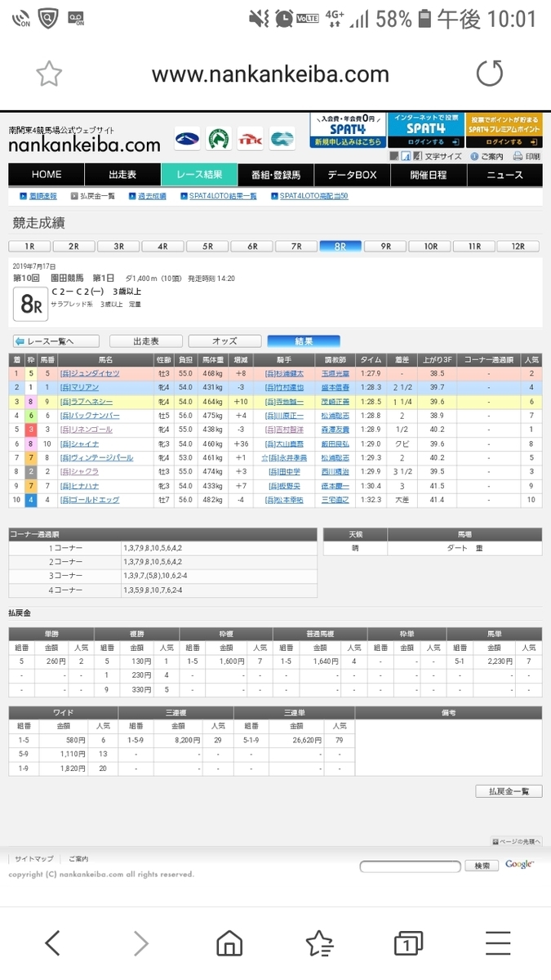Open horse シャクラ link
The height and width of the screenshot is (980, 551).
point(81,472)
